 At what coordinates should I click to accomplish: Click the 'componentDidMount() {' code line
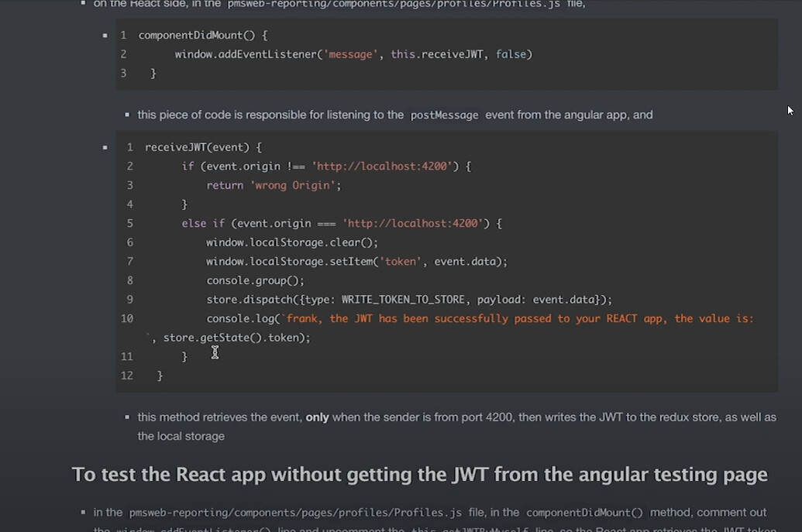point(203,36)
